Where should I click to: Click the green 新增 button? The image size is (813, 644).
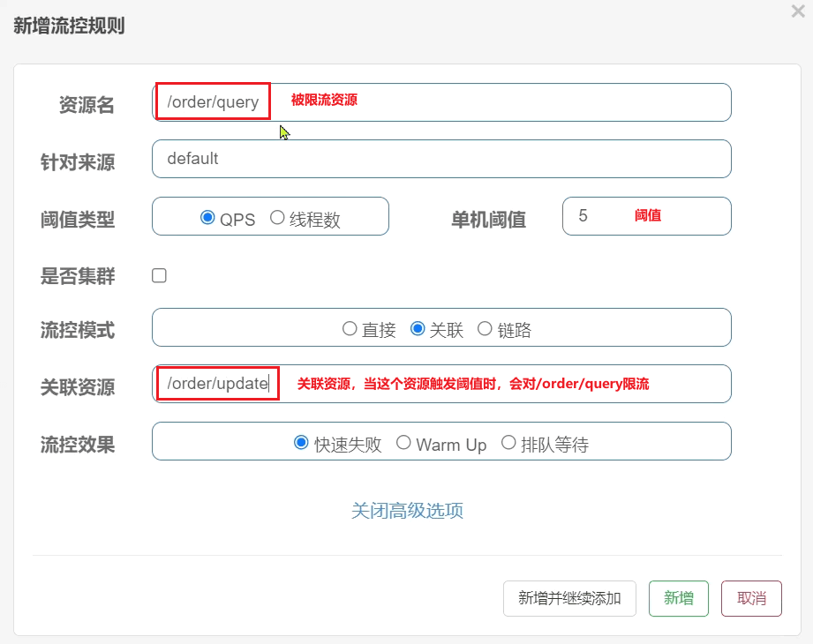[679, 598]
